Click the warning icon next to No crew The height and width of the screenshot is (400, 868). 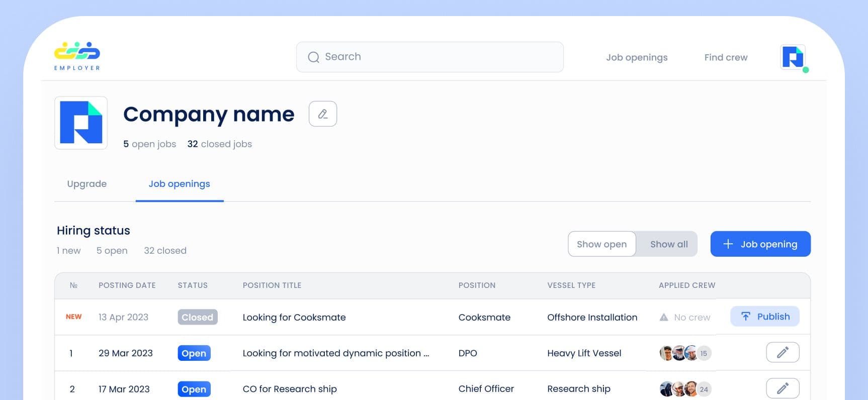pyautogui.click(x=664, y=317)
